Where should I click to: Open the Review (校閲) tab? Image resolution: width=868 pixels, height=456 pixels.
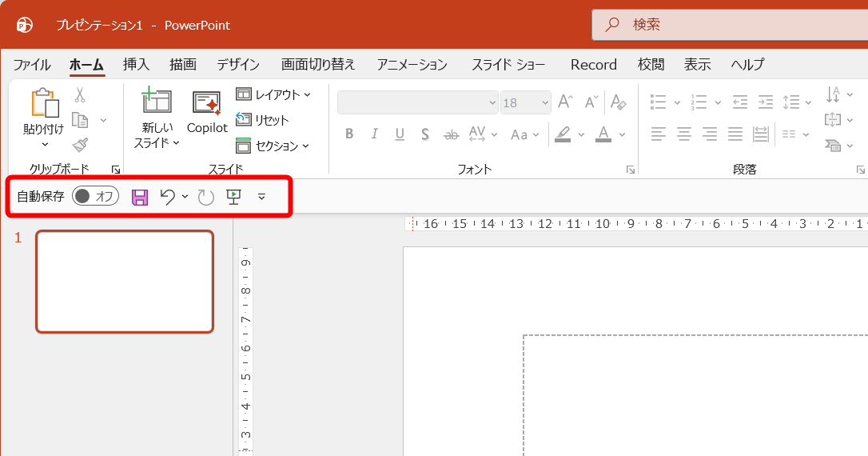click(x=651, y=64)
